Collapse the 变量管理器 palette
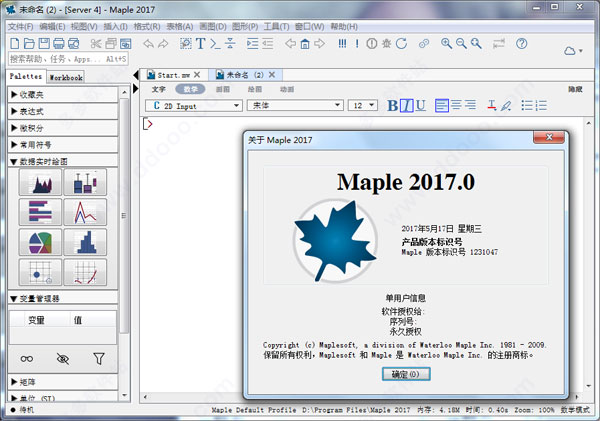Viewport: 600px width, 421px height. click(x=63, y=298)
